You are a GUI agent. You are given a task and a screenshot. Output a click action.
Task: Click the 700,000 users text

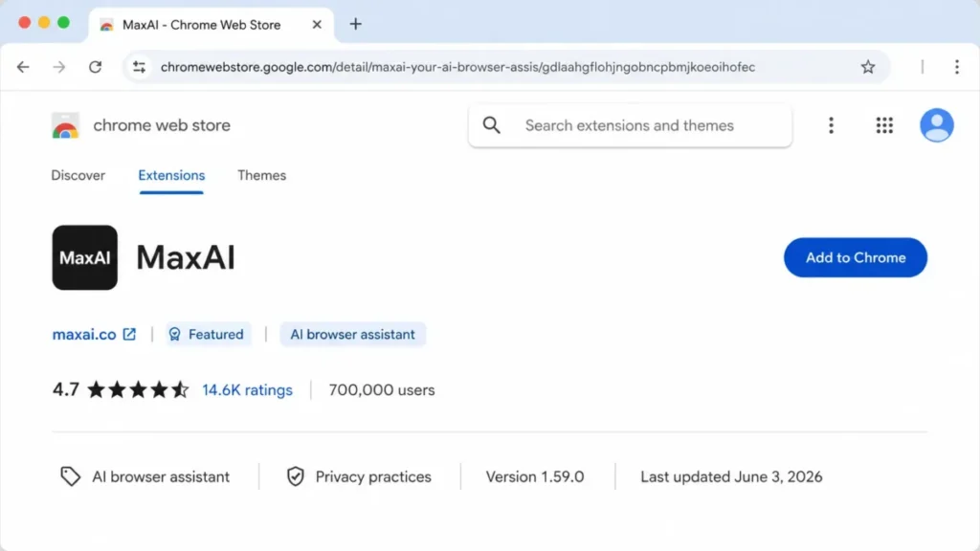(381, 390)
